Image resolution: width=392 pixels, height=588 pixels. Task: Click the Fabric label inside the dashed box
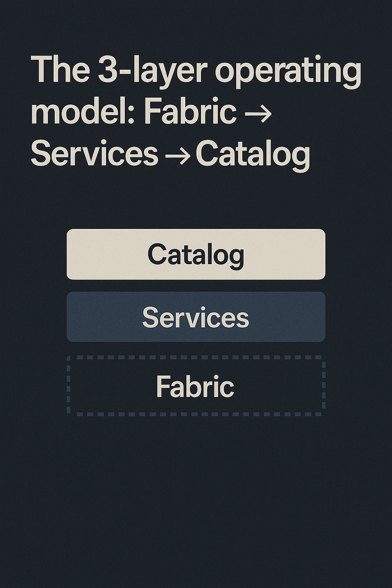[x=195, y=387]
